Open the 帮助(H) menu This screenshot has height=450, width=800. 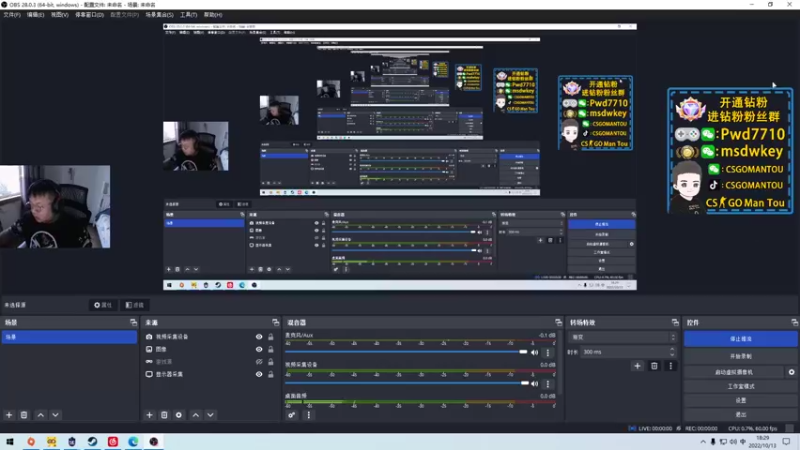pos(213,15)
